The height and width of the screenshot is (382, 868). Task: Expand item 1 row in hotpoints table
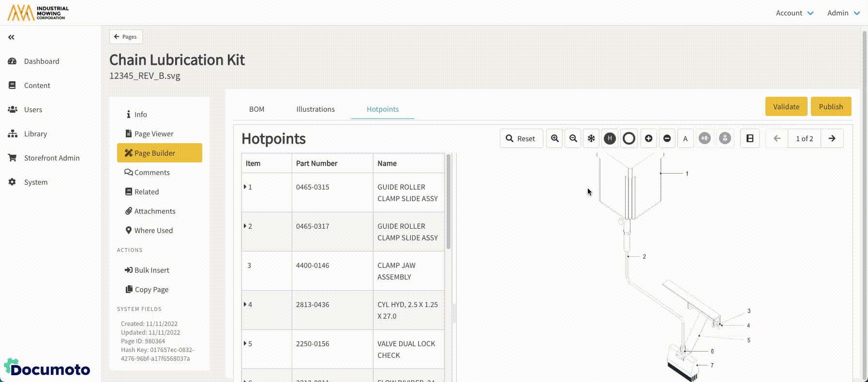tap(245, 187)
